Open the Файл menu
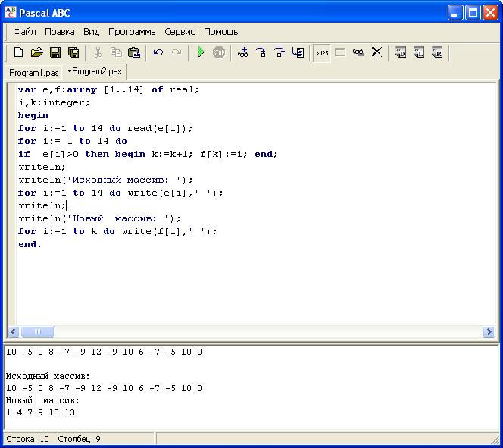Image resolution: width=503 pixels, height=448 pixels. point(24,32)
